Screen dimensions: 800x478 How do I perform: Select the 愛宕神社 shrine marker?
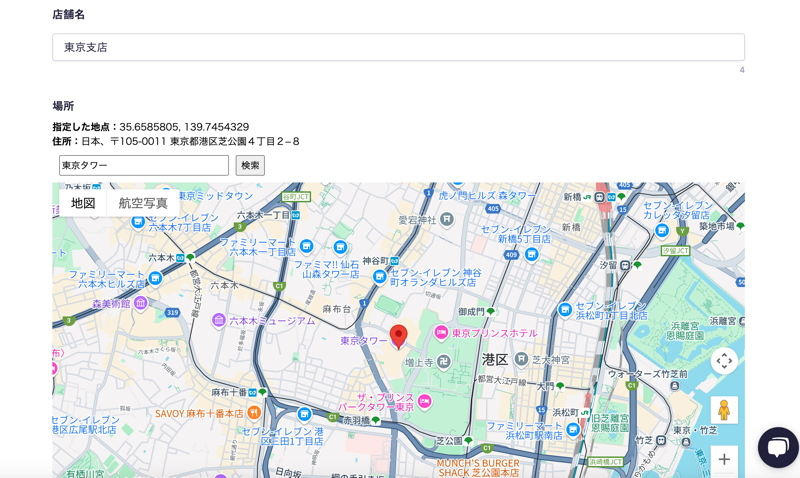(x=446, y=219)
